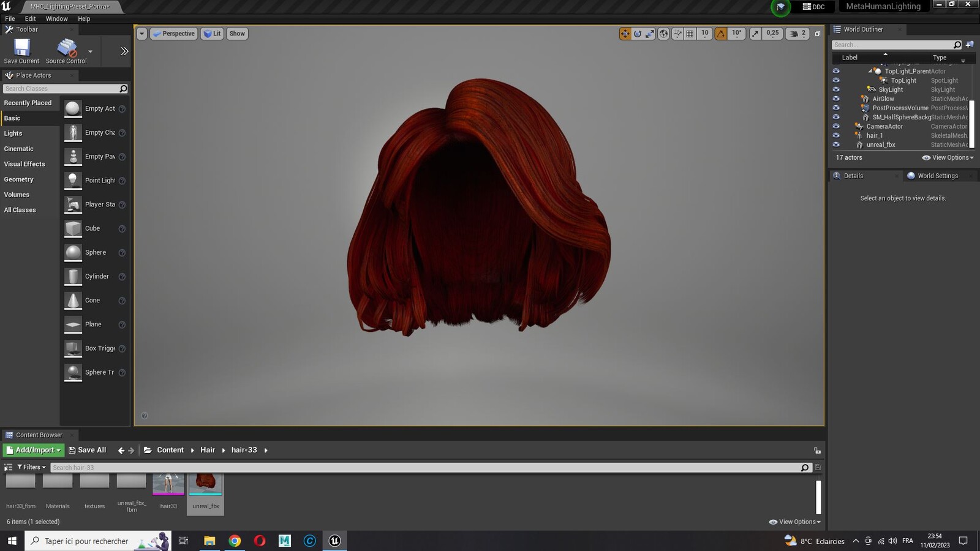Open Source Control from the toolbar
The image size is (980, 551).
point(66,51)
